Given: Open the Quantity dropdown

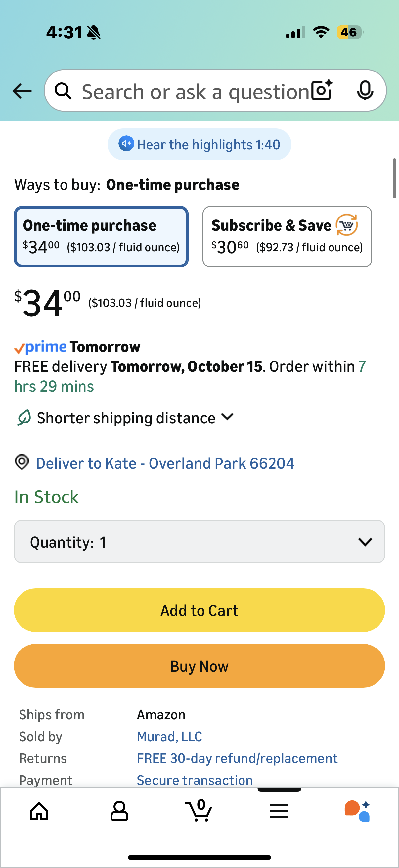Looking at the screenshot, I should 199,542.
